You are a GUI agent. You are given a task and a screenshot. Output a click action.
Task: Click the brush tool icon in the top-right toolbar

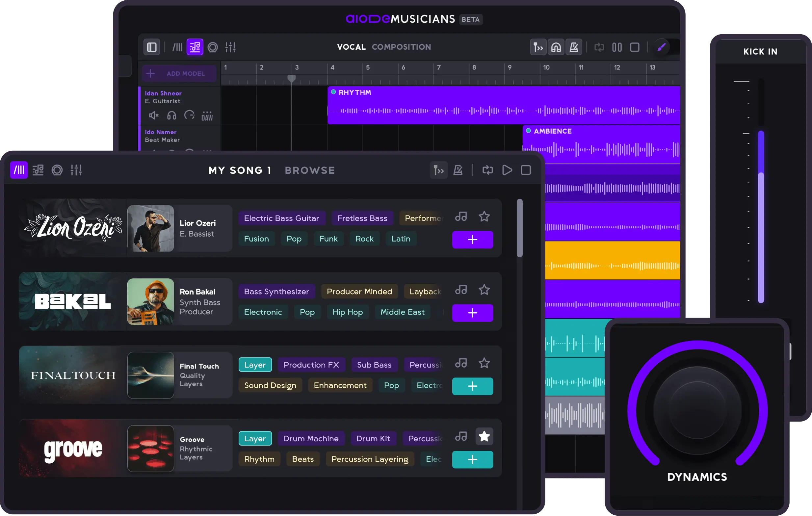pos(662,47)
